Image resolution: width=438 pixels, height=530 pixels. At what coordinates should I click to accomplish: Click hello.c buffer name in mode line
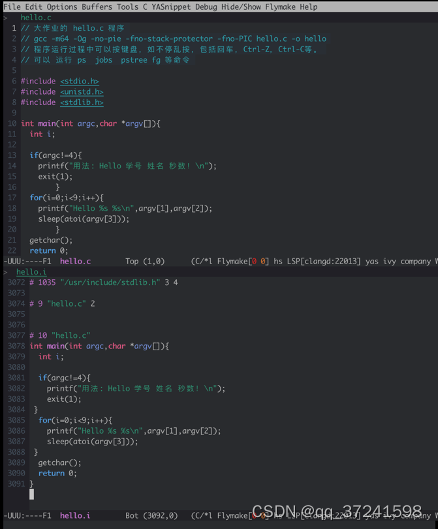(75, 261)
